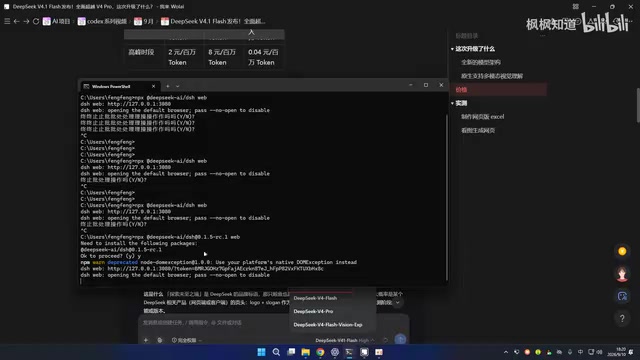Click the avatar character icon on right edge
This screenshot has width=640, height=360.
[x=622, y=274]
